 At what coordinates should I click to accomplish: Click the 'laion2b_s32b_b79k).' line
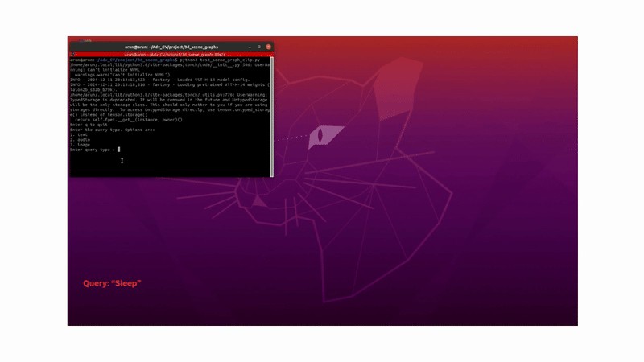[x=93, y=90]
